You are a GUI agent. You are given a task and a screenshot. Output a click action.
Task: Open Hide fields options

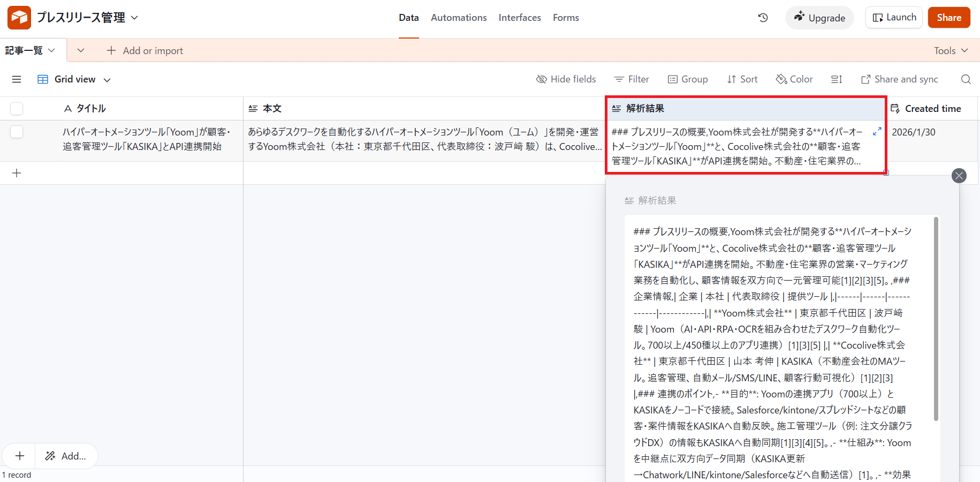click(566, 79)
